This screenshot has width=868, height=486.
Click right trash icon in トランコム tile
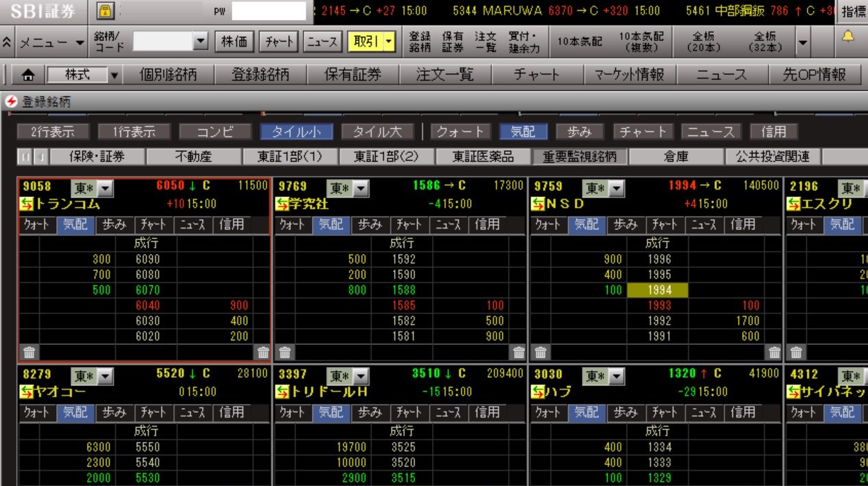(263, 353)
